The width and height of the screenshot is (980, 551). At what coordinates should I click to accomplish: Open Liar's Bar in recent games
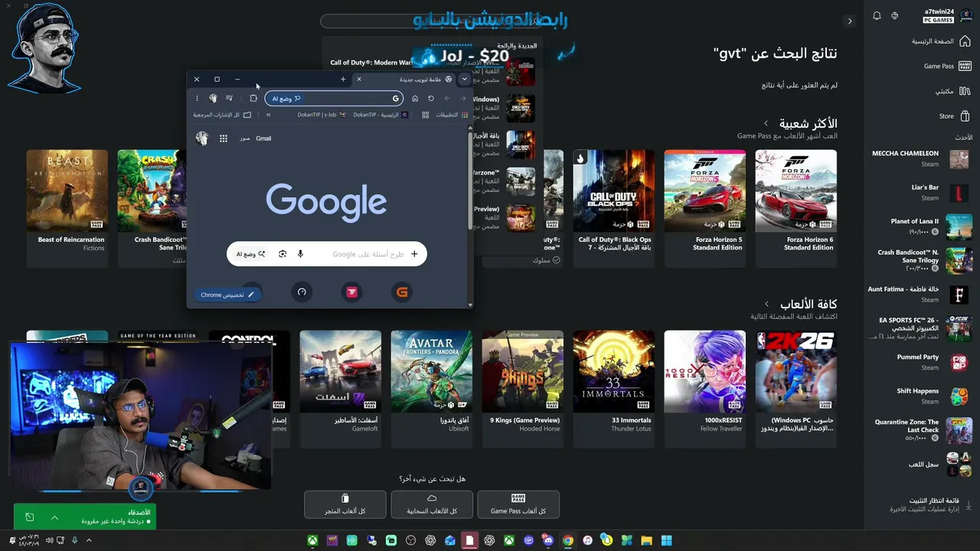coord(939,192)
